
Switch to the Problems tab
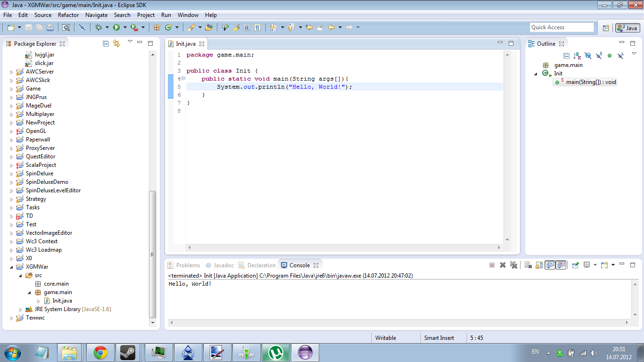pyautogui.click(x=188, y=265)
